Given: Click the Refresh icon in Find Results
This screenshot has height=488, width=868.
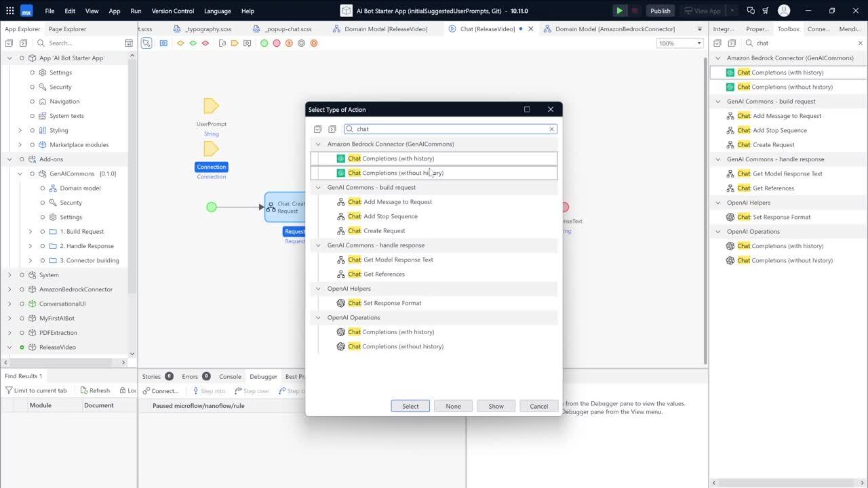Looking at the screenshot, I should [95, 390].
